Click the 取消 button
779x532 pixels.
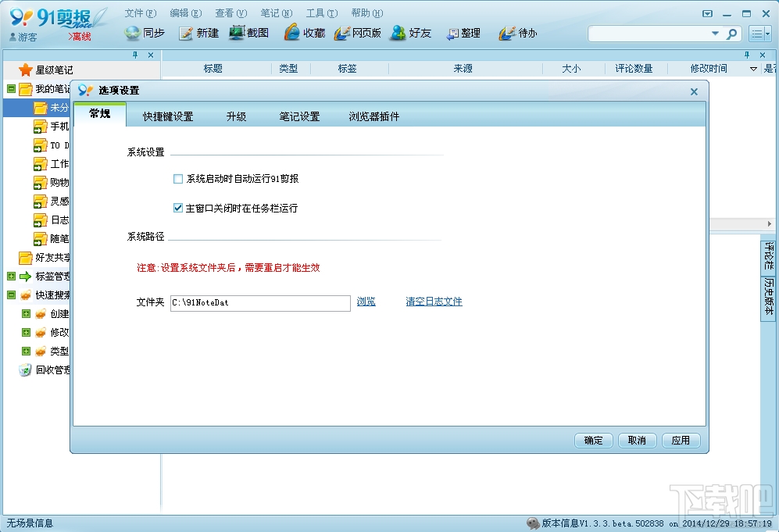pyautogui.click(x=637, y=441)
